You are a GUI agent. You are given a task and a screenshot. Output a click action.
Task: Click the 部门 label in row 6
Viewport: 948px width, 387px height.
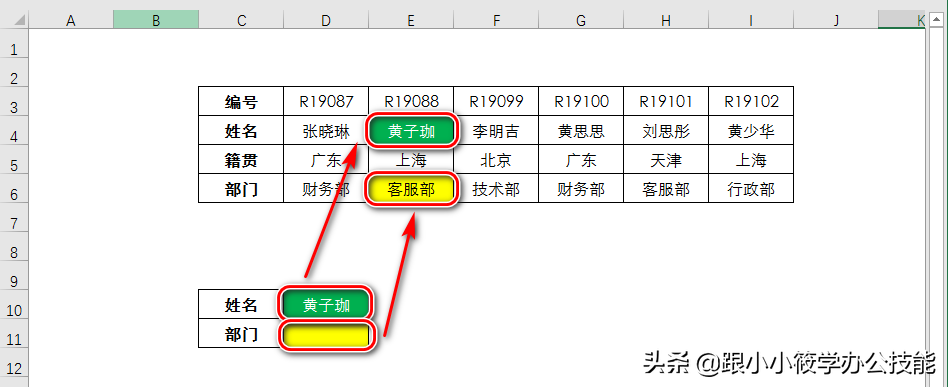point(241,188)
